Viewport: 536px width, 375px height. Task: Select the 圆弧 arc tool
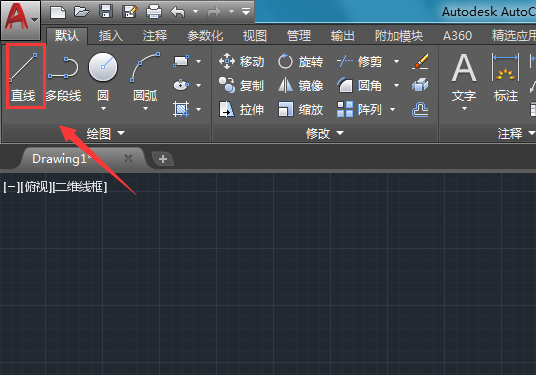[145, 77]
